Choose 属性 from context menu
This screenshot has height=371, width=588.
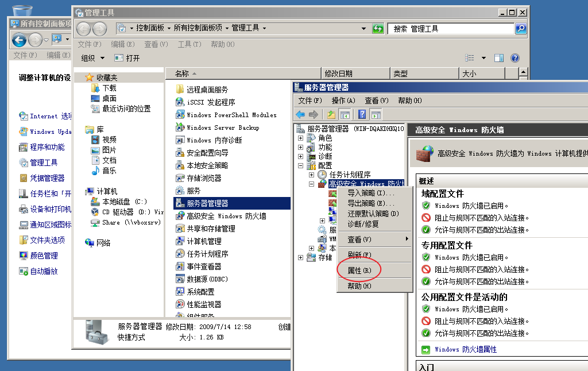[374, 270]
